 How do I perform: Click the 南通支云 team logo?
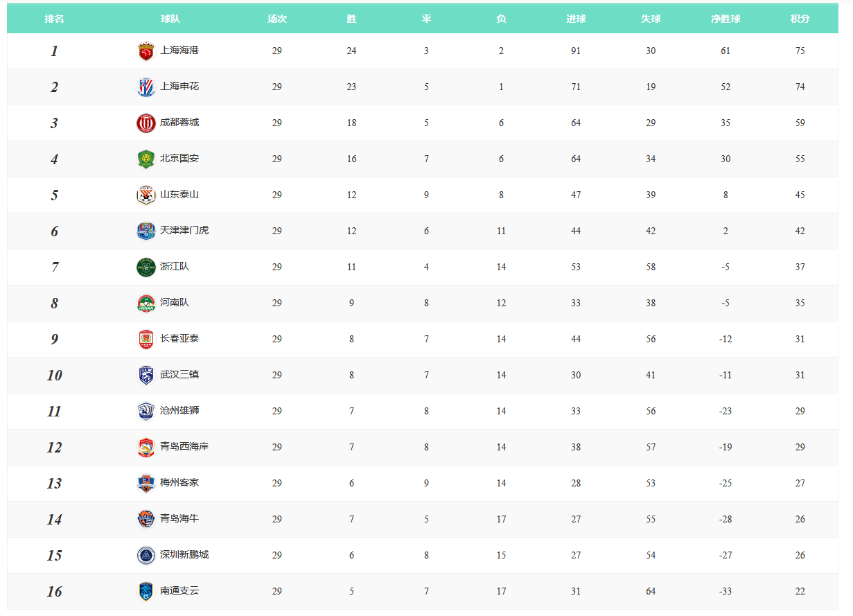[146, 592]
